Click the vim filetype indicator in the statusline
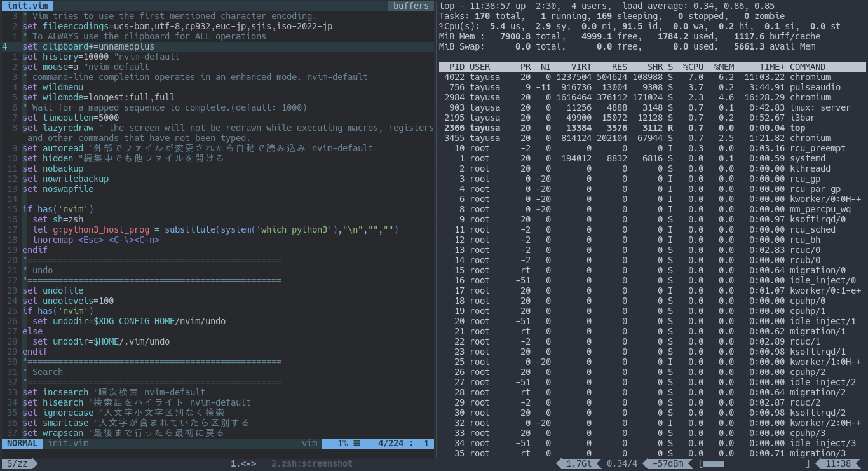Screen dimensions: 868x471 tap(309, 443)
